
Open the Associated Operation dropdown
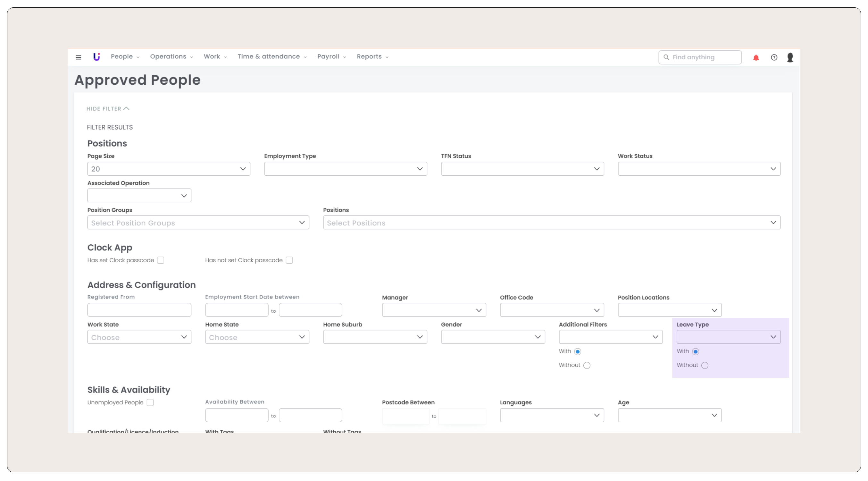(x=139, y=196)
